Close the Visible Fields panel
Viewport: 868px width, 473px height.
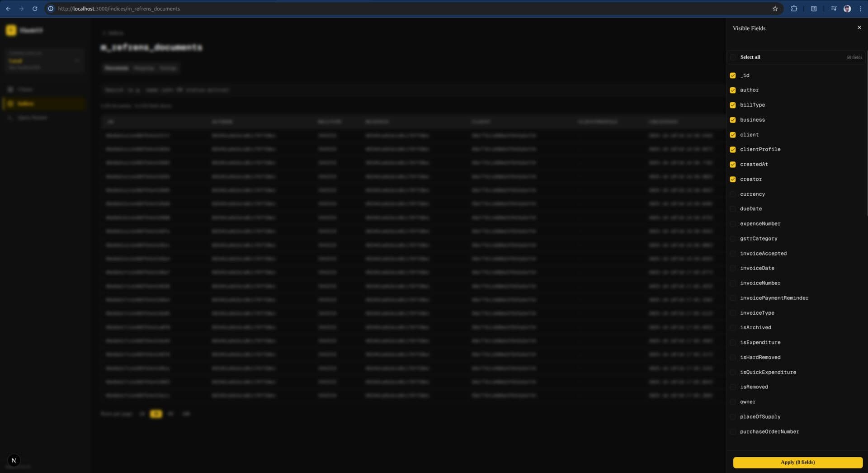[859, 27]
